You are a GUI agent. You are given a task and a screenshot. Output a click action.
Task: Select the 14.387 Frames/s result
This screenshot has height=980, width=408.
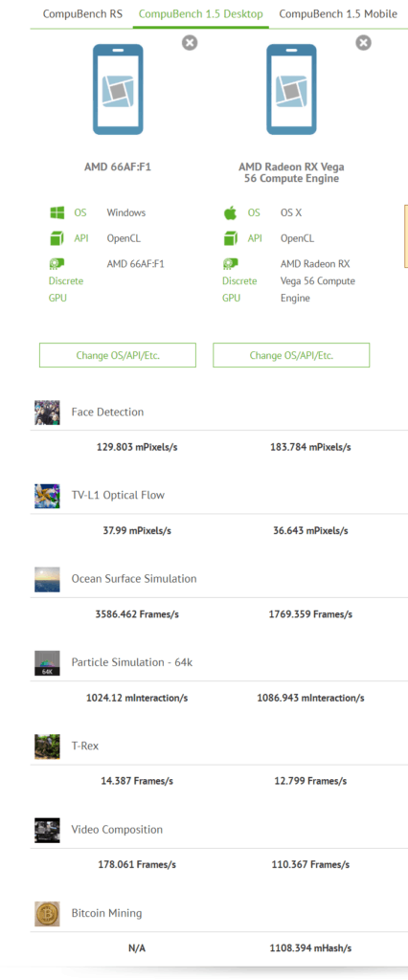[137, 781]
